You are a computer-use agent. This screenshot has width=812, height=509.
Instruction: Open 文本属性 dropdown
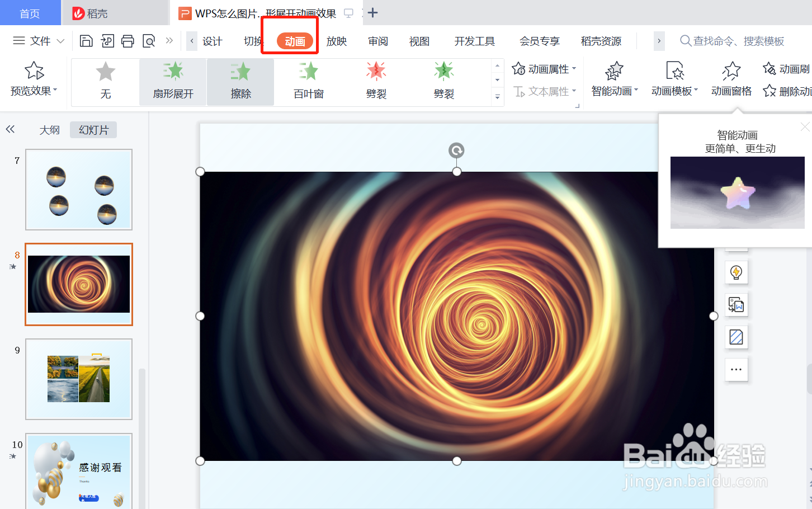click(x=544, y=91)
